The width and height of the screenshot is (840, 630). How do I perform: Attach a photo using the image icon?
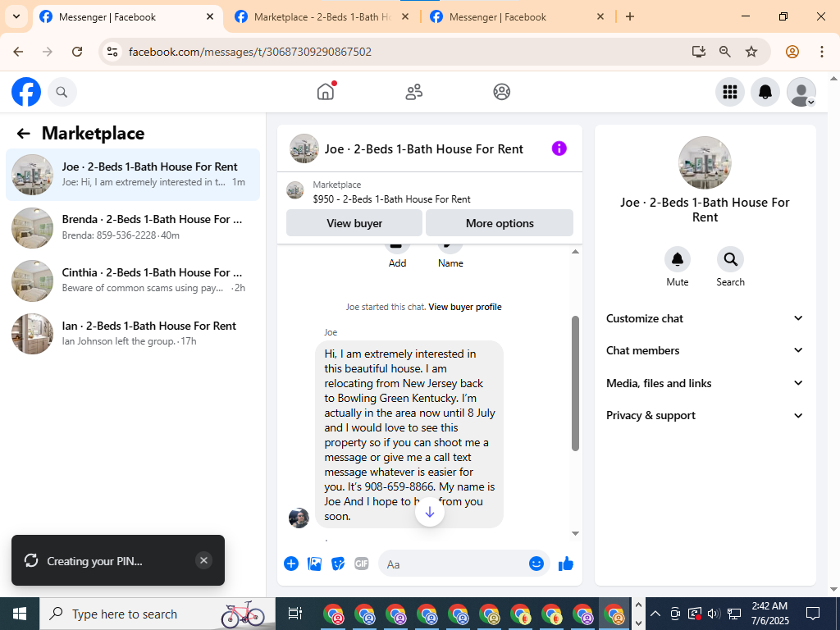[x=314, y=564]
